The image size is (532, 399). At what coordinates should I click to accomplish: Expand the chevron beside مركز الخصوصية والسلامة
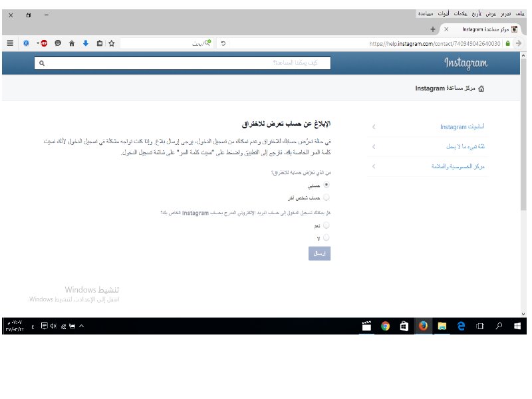[x=374, y=166]
